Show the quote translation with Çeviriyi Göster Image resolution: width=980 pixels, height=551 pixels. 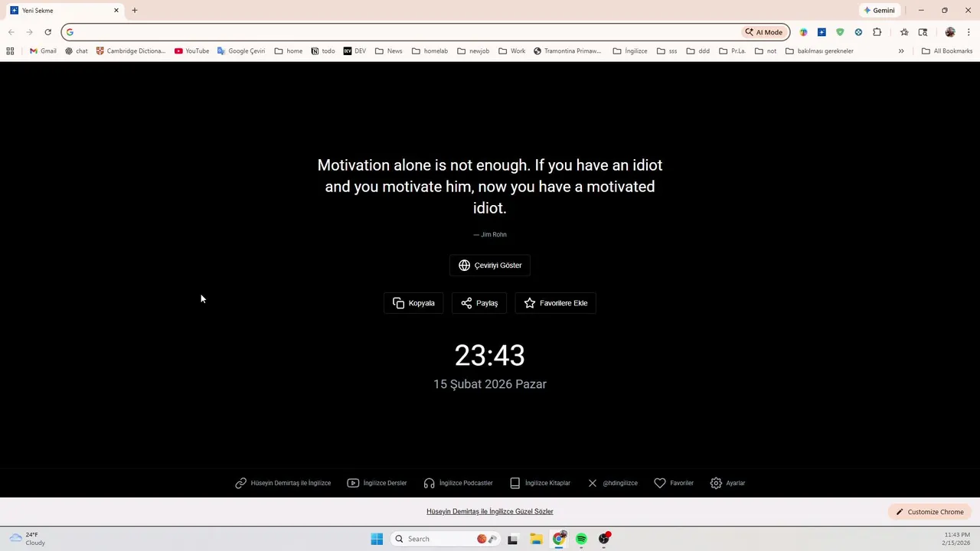coord(490,266)
